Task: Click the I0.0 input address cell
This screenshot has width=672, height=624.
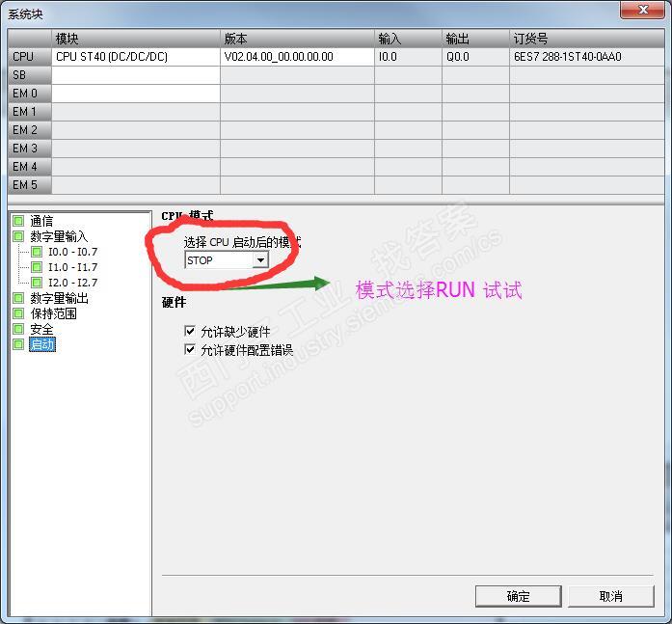Action: point(408,57)
